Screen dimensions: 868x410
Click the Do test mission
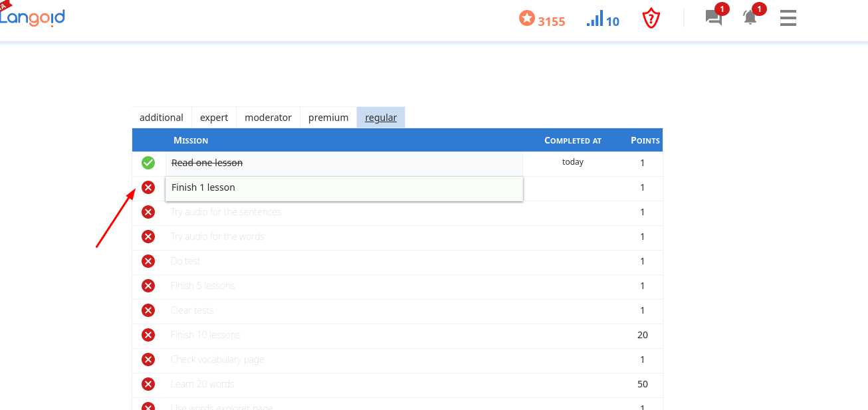click(x=185, y=261)
